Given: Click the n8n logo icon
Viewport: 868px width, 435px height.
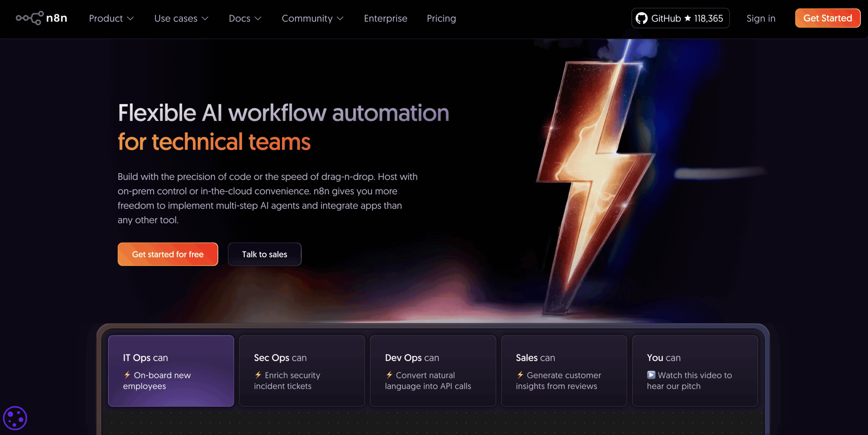Looking at the screenshot, I should pyautogui.click(x=30, y=18).
